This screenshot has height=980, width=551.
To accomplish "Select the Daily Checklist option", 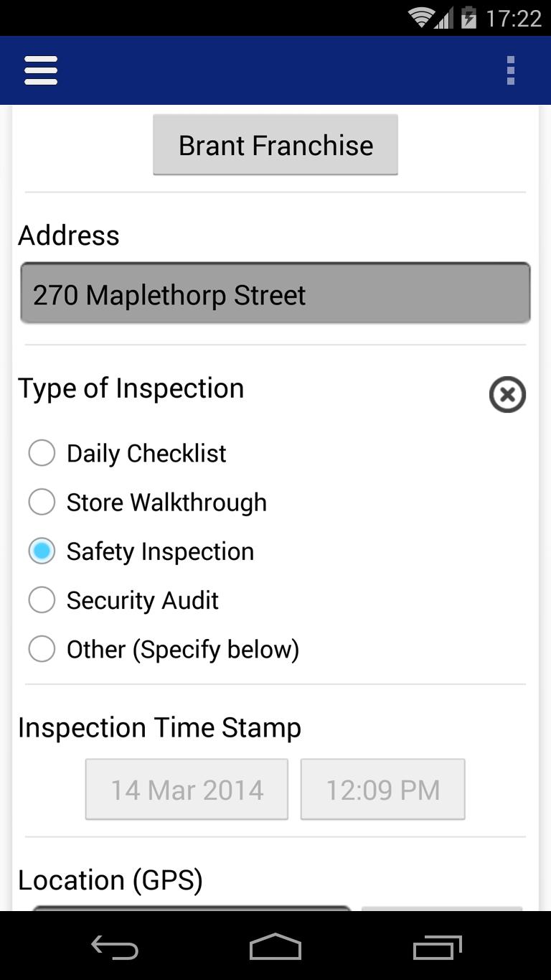I will coord(42,453).
